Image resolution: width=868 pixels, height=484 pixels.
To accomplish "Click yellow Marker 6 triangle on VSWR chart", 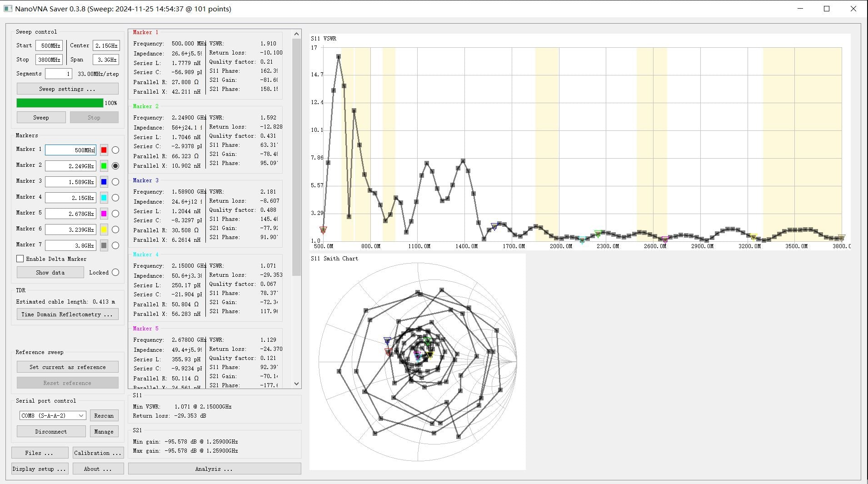I will click(x=753, y=237).
